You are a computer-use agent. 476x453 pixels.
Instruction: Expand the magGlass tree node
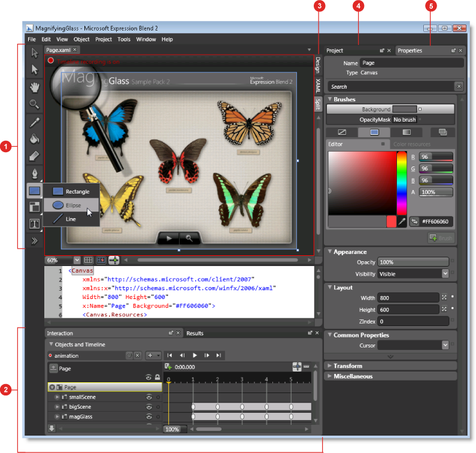[57, 416]
